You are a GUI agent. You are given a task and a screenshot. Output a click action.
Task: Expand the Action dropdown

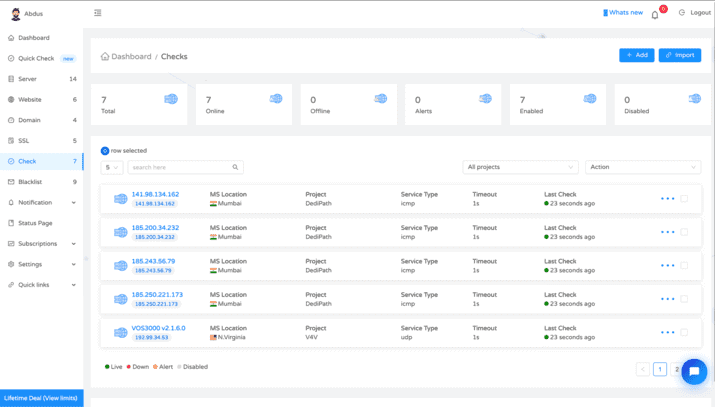pyautogui.click(x=642, y=167)
